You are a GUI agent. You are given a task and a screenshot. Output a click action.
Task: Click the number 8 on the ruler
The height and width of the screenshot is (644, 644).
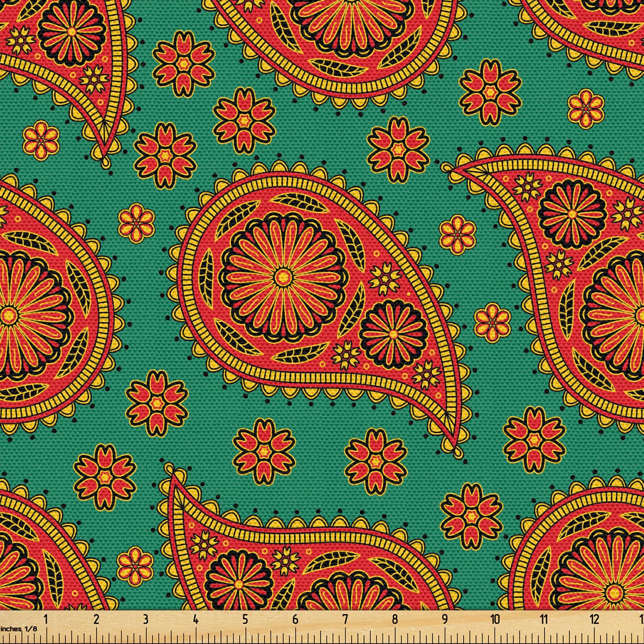click(395, 620)
